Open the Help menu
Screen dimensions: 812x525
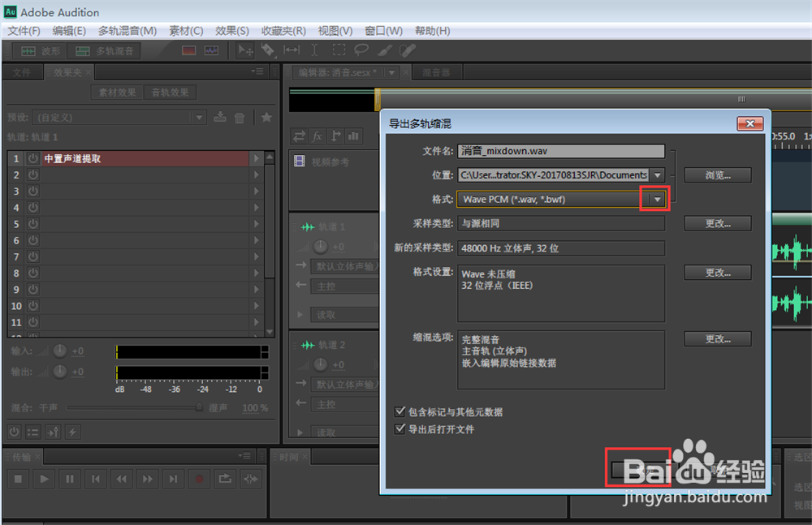click(x=433, y=31)
